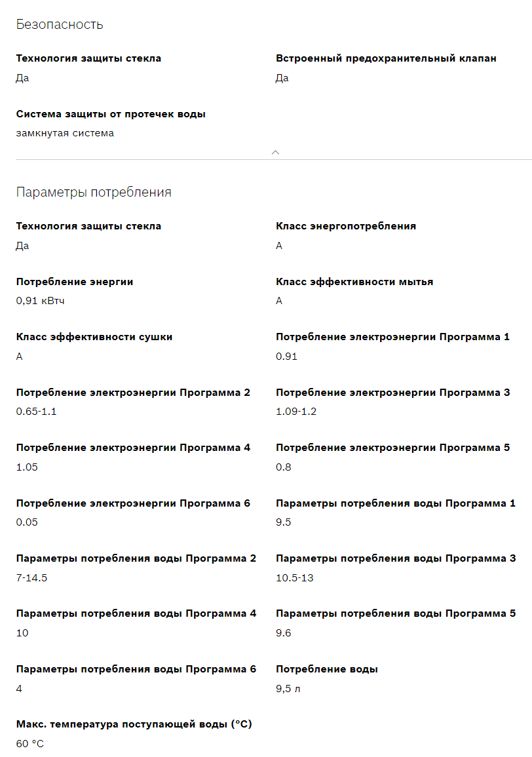Viewport: 532px width, 757px height.
Task: Click the 9,5 л value
Action: tap(288, 688)
